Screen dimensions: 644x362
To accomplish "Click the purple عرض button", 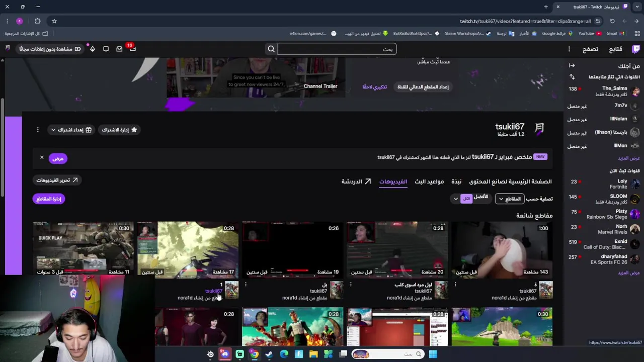I will coord(58,158).
